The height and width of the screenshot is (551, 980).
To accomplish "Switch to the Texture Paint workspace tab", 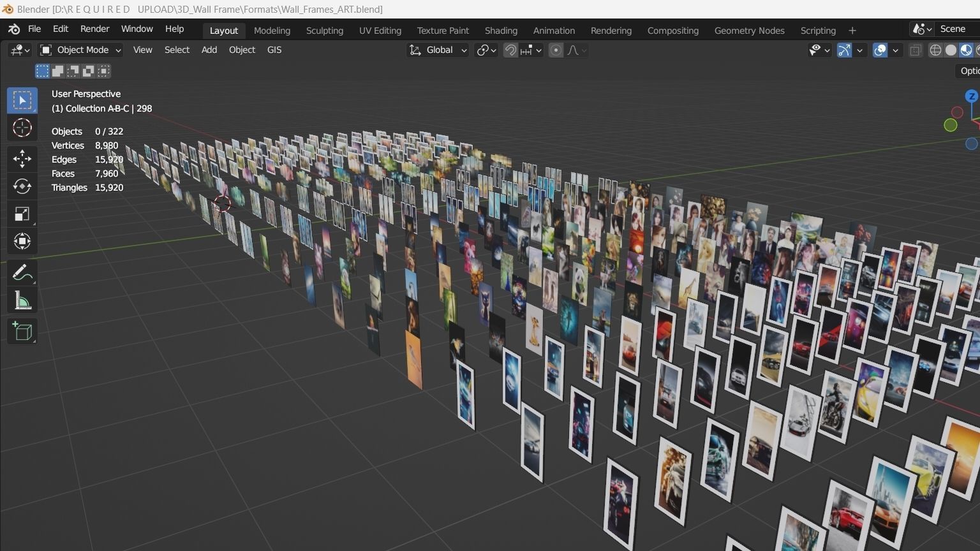I will pos(443,31).
